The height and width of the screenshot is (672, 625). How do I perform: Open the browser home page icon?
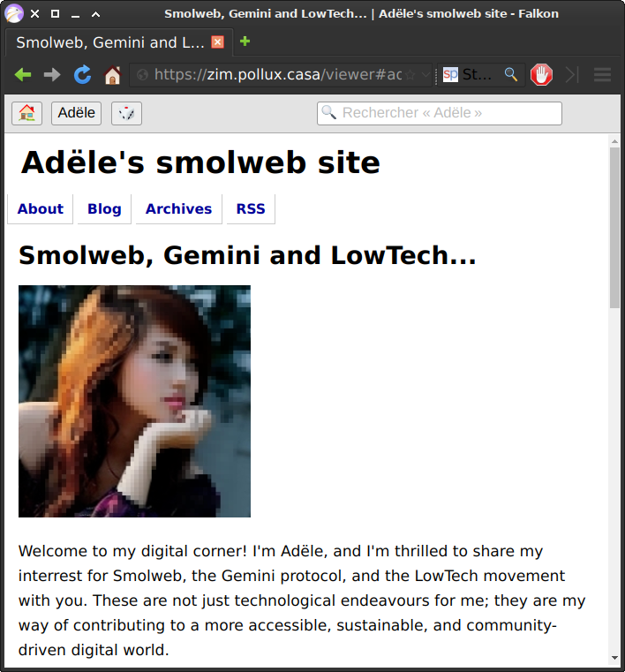[113, 75]
